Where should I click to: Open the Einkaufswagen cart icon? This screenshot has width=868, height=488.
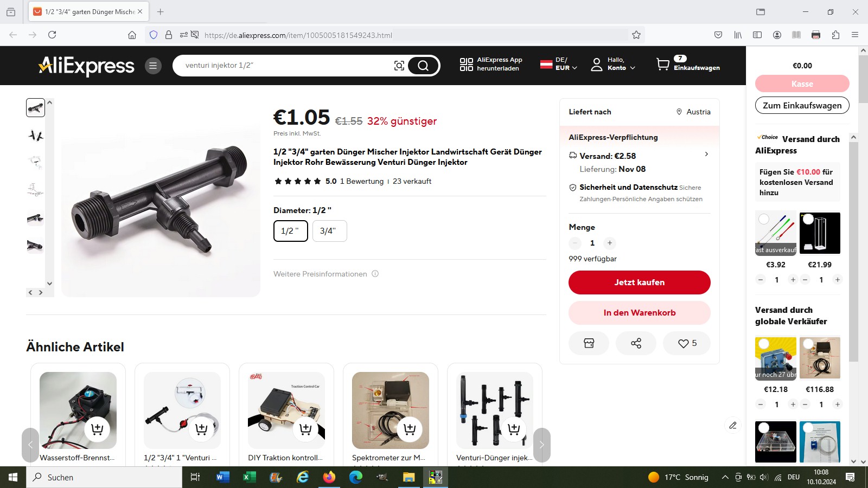(x=663, y=65)
